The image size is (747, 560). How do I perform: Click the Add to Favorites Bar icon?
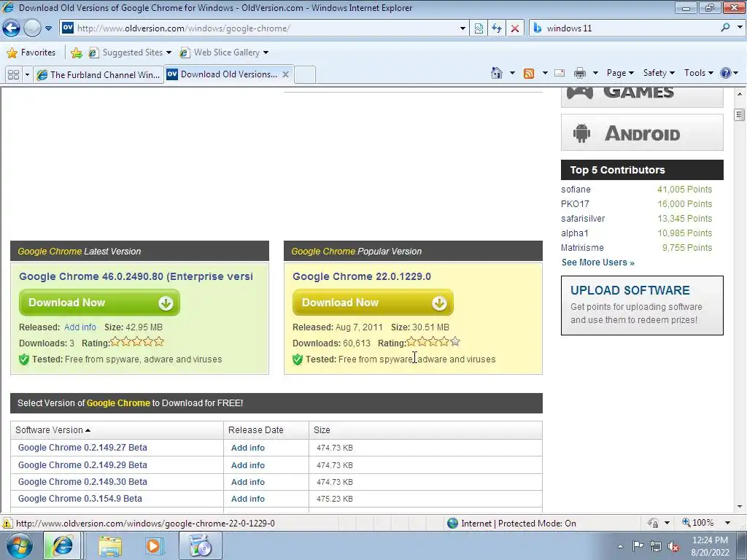coord(76,52)
